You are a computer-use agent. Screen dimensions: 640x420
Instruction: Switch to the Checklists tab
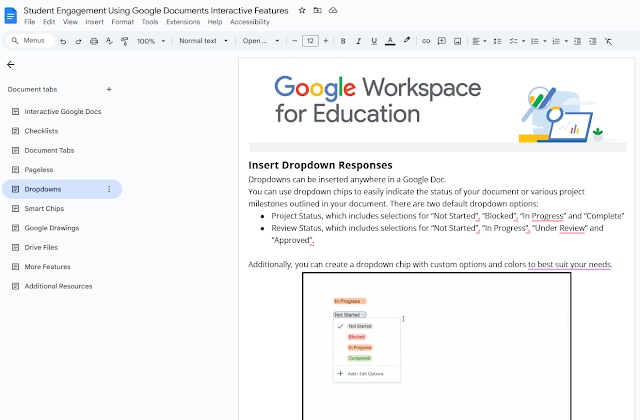click(x=62, y=131)
